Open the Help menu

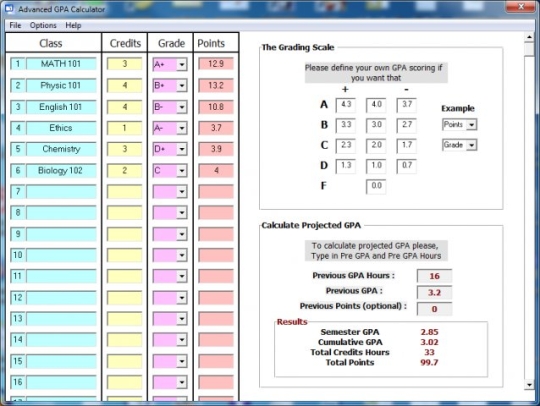[x=73, y=25]
